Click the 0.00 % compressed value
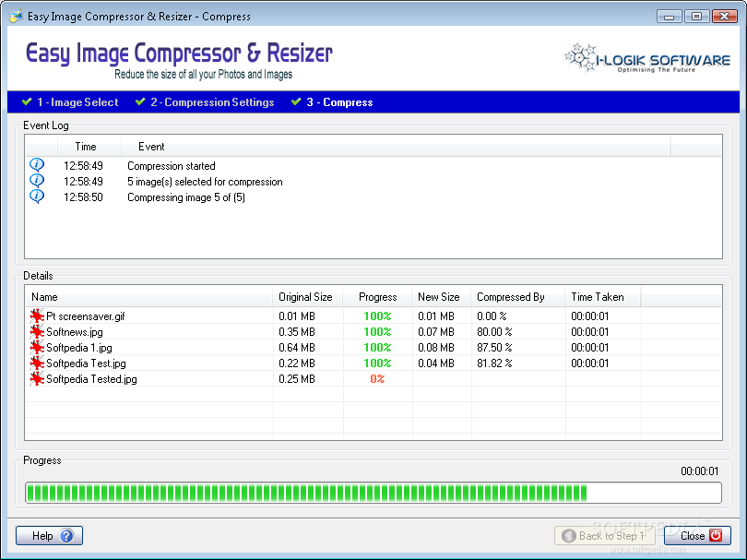 (x=492, y=316)
